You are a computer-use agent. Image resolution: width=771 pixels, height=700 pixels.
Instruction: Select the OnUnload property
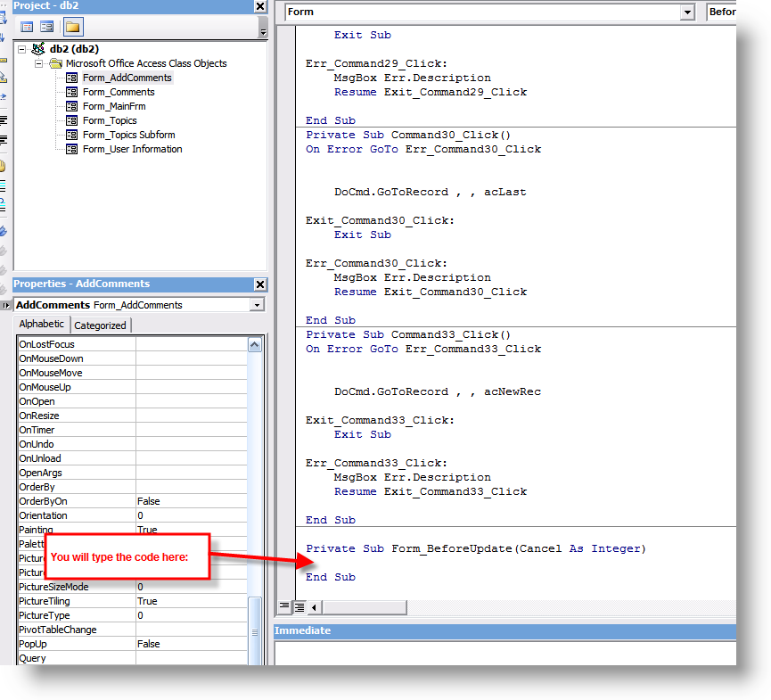[x=40, y=458]
